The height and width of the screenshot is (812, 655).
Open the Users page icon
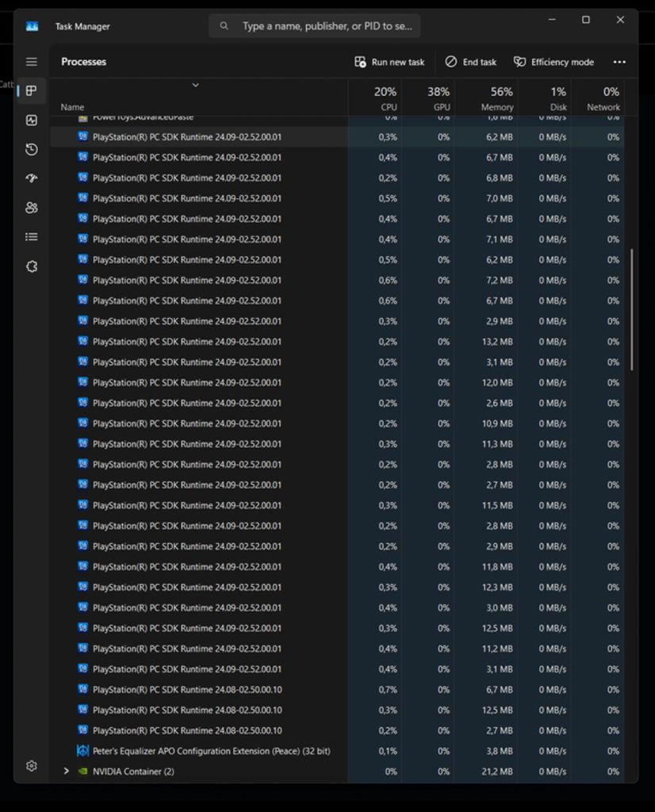(x=31, y=208)
